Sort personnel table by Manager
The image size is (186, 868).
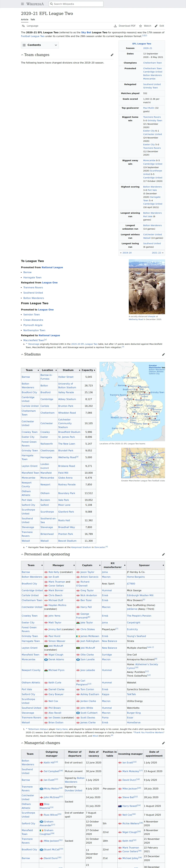click(59, 565)
